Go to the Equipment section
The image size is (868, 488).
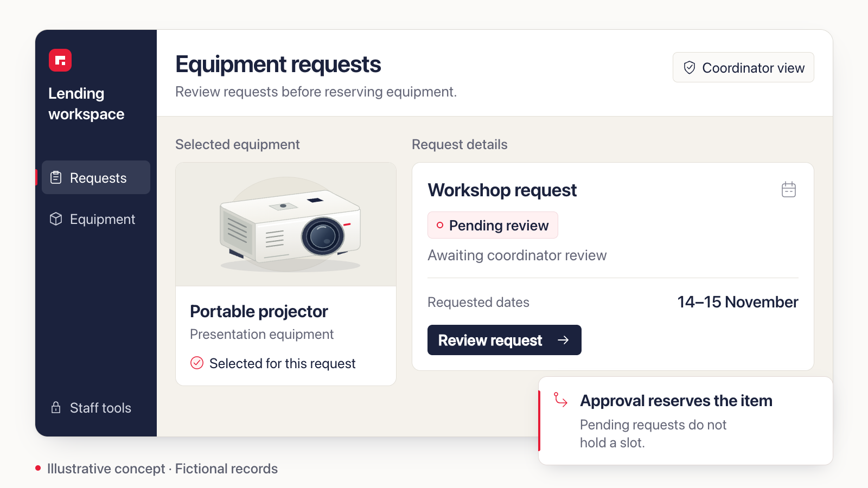click(96, 219)
